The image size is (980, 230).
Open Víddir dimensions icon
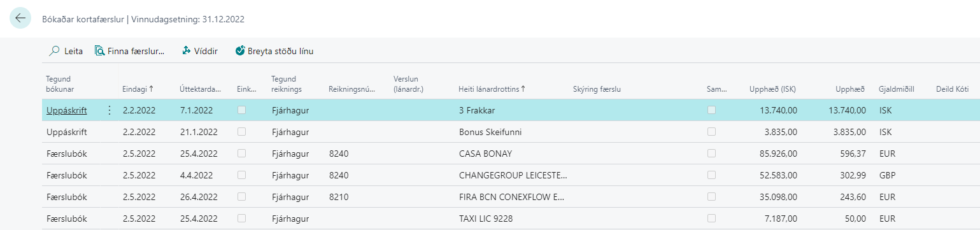187,51
